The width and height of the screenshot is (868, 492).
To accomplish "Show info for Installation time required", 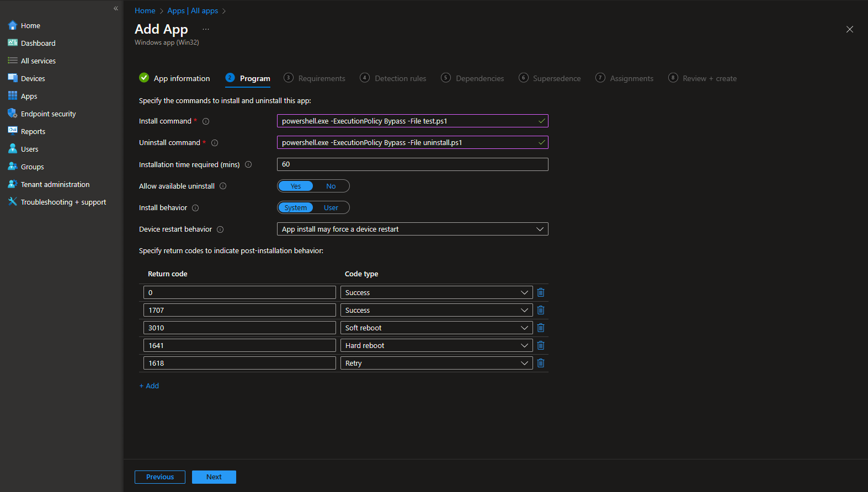I will pyautogui.click(x=248, y=164).
